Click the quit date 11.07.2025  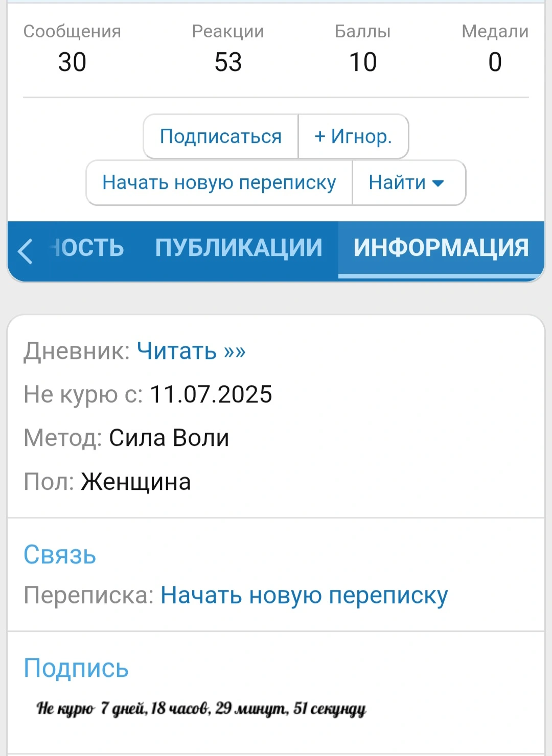[x=210, y=394]
